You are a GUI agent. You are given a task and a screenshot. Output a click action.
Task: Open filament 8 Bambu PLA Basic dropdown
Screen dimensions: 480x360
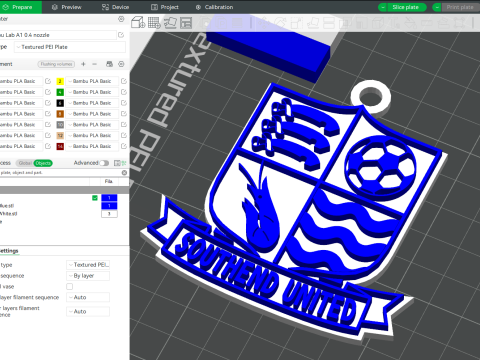click(x=92, y=114)
